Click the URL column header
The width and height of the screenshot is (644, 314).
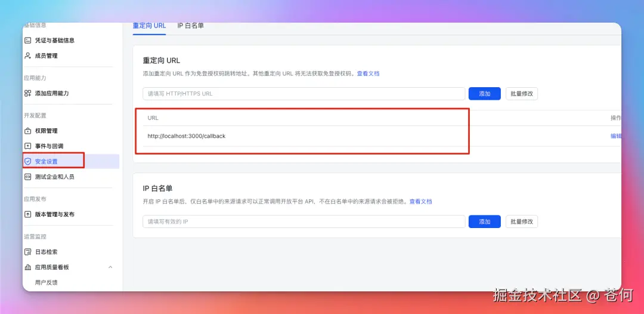[x=153, y=118]
